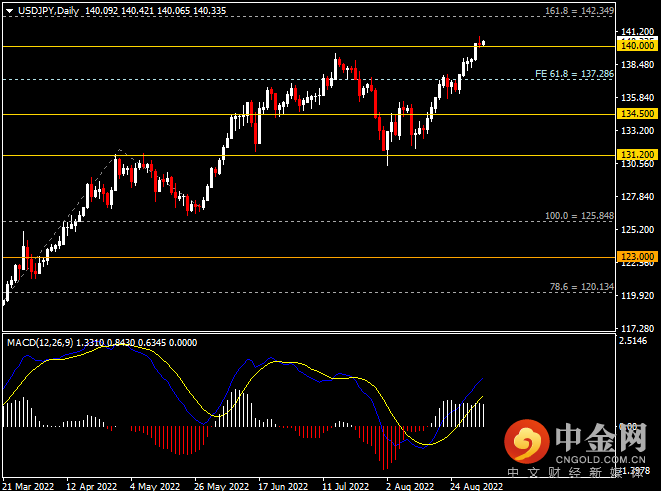Open the chart menu triangle beside USDJPY
Screen dimensions: 661x491
click(x=9, y=11)
